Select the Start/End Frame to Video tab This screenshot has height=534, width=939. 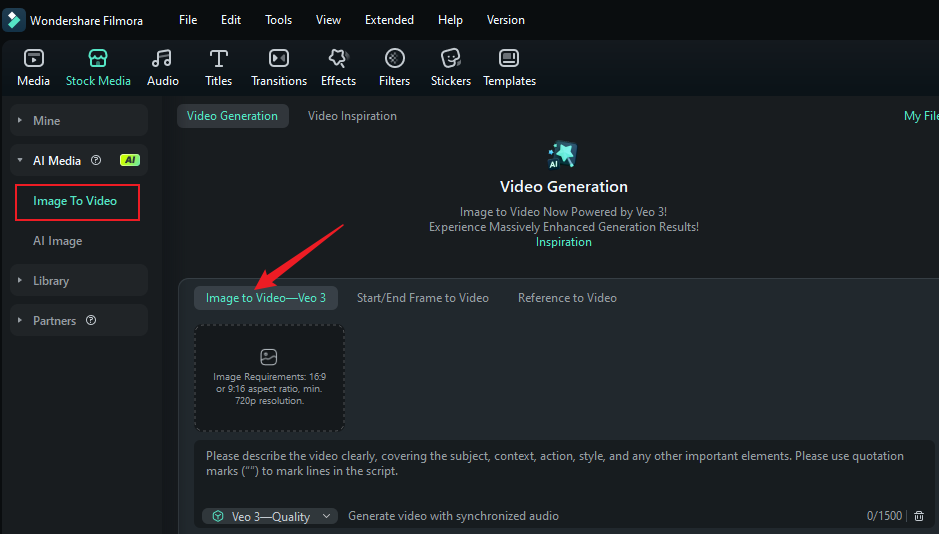click(423, 298)
